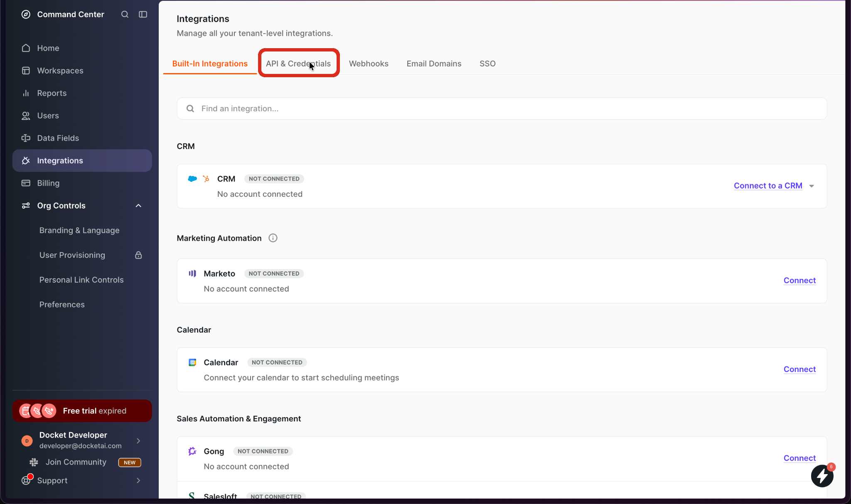Open the SSO tab
This screenshot has height=504, width=851.
point(487,64)
